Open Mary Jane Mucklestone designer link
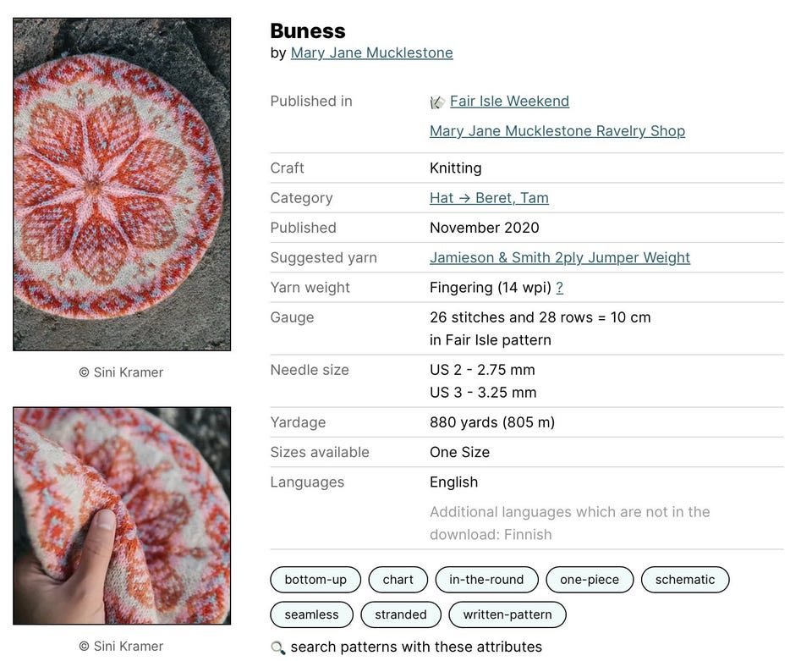Image resolution: width=812 pixels, height=661 pixels. (x=371, y=53)
